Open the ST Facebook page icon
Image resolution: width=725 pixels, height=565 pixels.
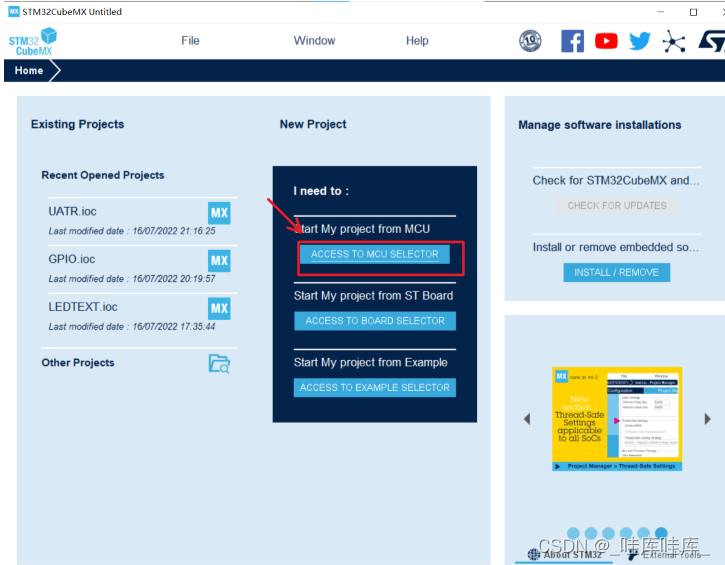point(572,41)
